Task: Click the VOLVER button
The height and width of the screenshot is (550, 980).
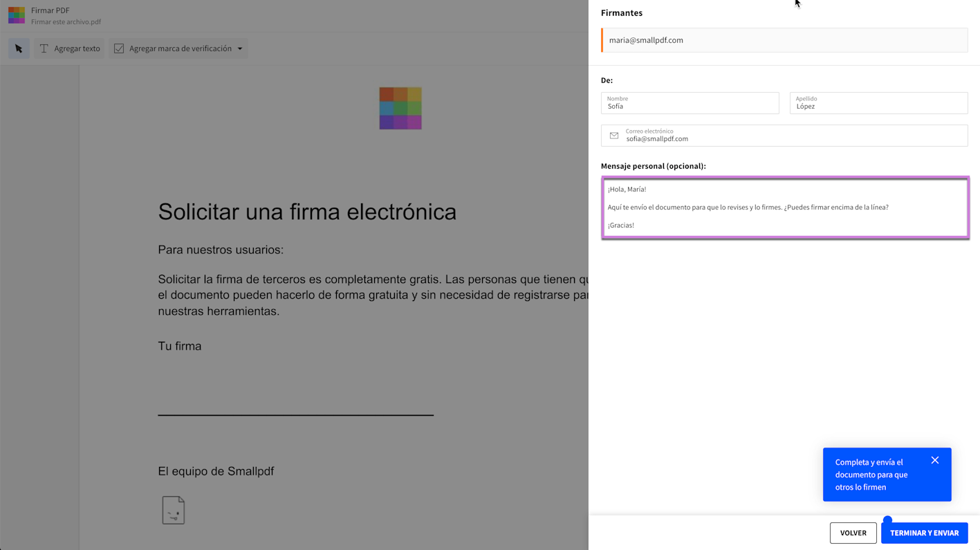Action: (853, 533)
